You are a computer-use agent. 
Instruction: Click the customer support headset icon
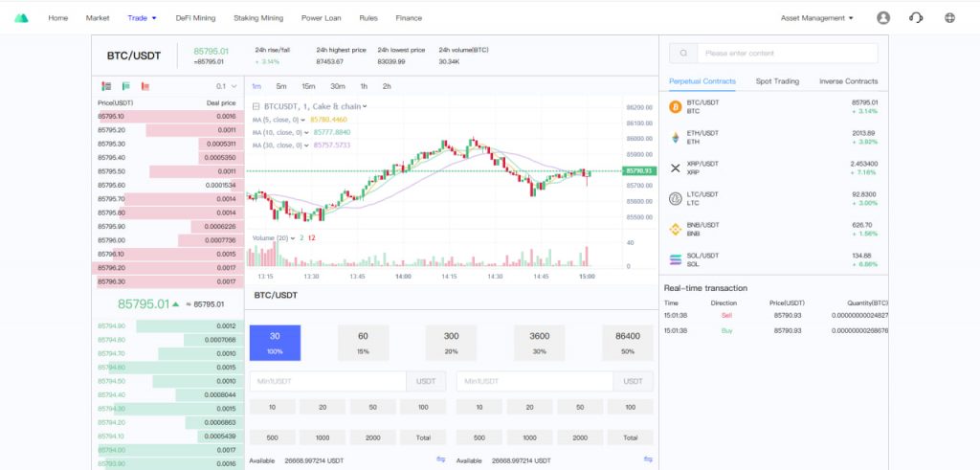(x=916, y=18)
